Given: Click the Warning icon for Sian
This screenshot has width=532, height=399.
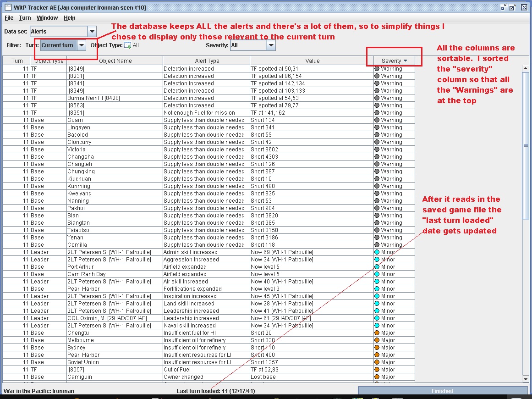Looking at the screenshot, I should [377, 215].
